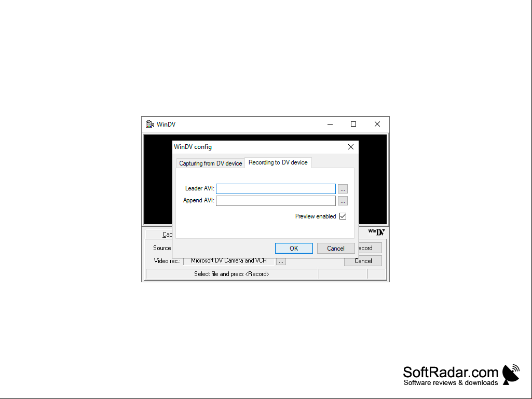Click the 'Select file and press <Record>' status
Screen dimensions: 532x399
tap(231, 274)
